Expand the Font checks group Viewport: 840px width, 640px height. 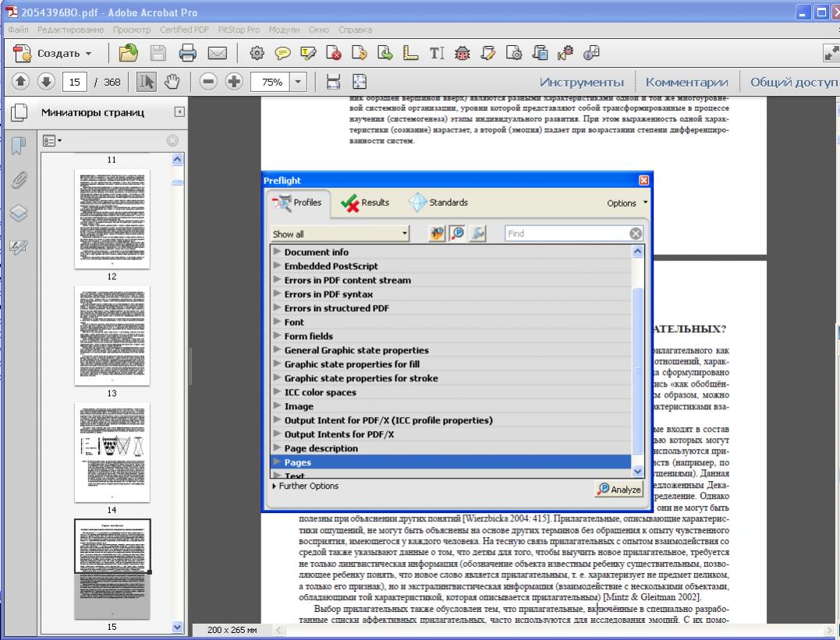tap(277, 321)
